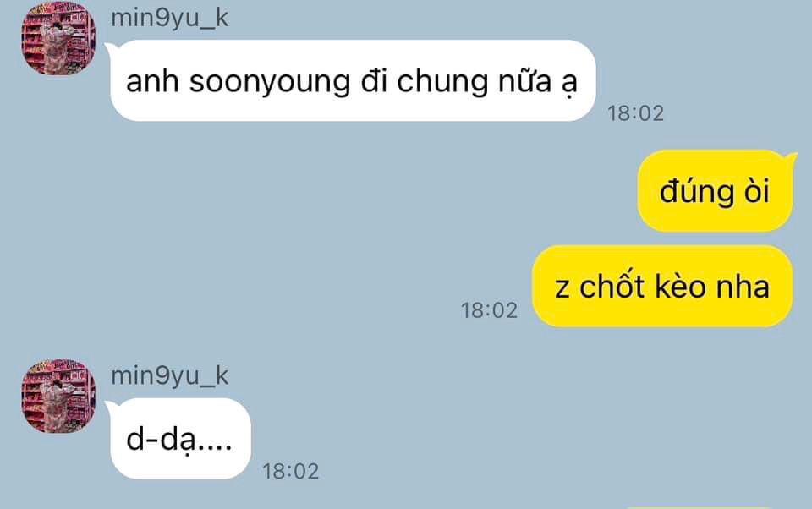This screenshot has height=509, width=812.
Task: Select the yellow 'z chốt kèo nha' bubble
Action: click(662, 287)
